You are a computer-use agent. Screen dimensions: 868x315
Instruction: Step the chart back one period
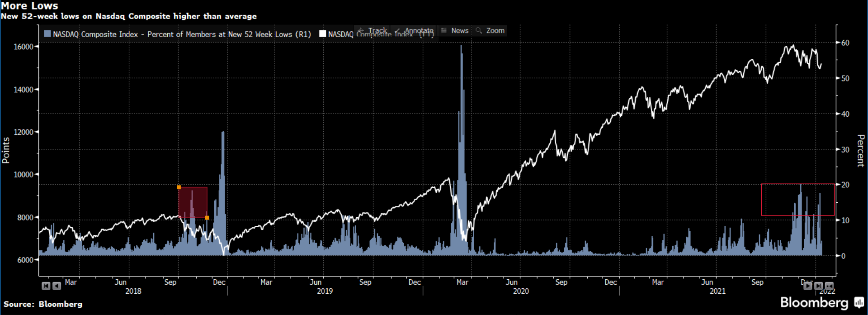(x=57, y=286)
